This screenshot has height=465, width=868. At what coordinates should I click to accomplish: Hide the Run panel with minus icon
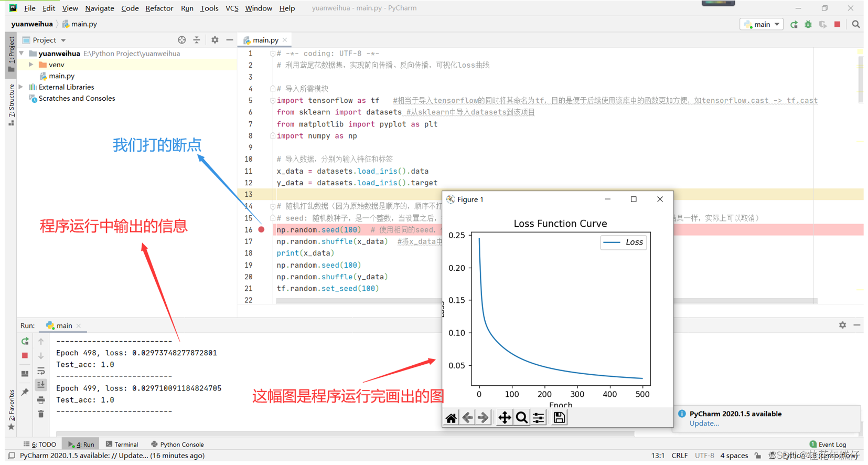click(856, 325)
